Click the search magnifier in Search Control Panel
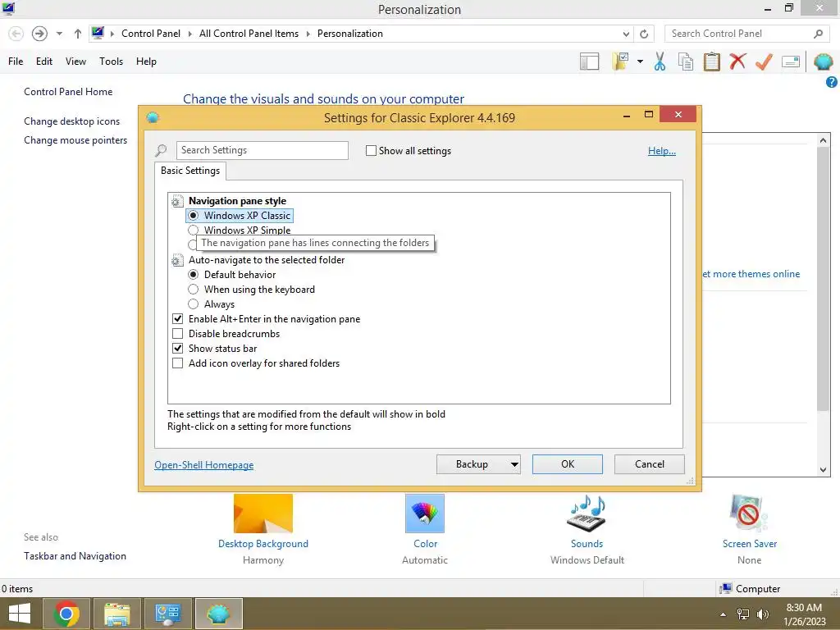The width and height of the screenshot is (840, 630). click(x=818, y=34)
